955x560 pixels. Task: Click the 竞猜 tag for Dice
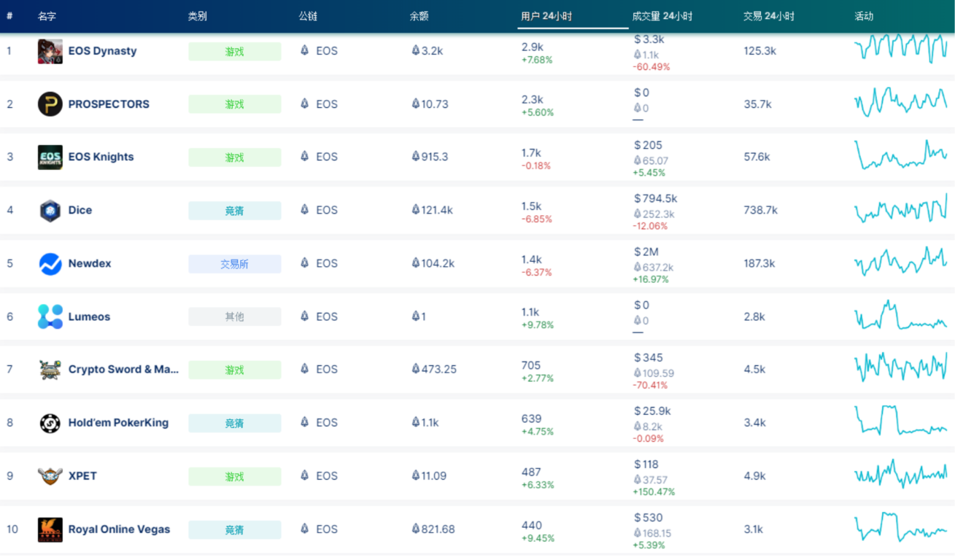[x=235, y=211]
